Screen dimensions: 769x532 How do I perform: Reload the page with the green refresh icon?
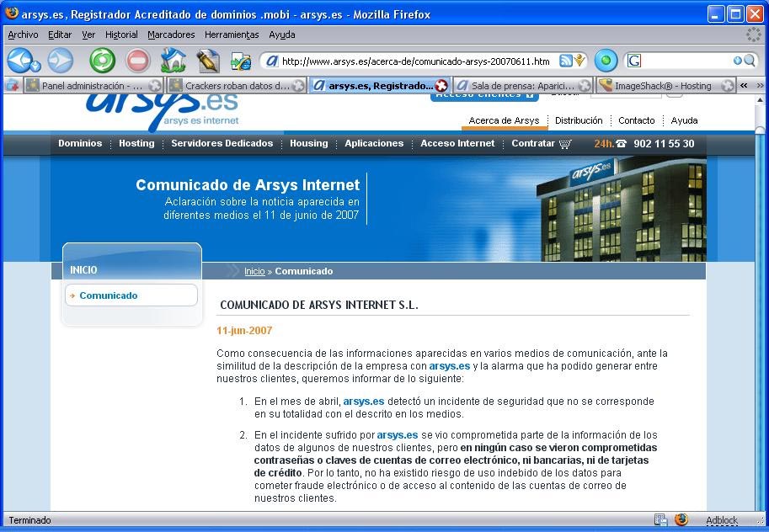[x=102, y=61]
